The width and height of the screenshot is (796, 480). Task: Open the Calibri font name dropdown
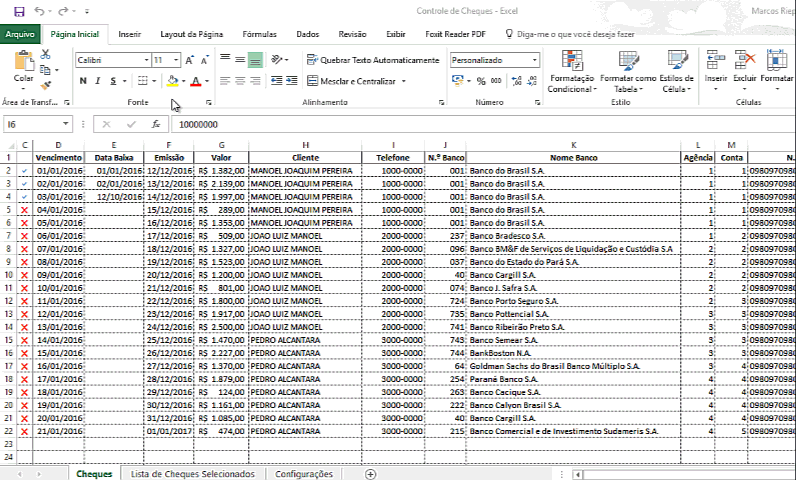144,60
